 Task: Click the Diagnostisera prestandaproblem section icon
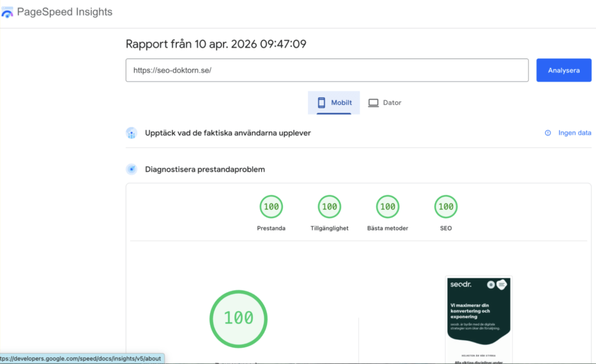point(132,169)
